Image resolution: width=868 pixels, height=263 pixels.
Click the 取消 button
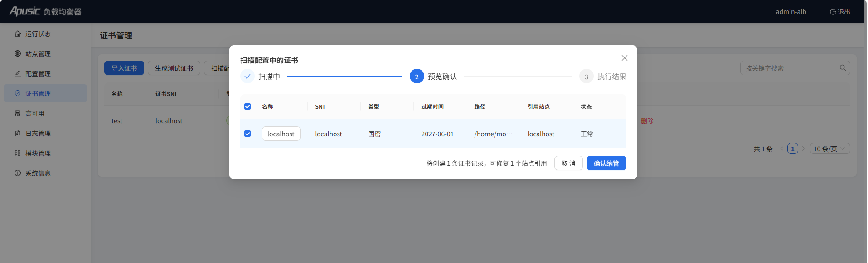[568, 163]
